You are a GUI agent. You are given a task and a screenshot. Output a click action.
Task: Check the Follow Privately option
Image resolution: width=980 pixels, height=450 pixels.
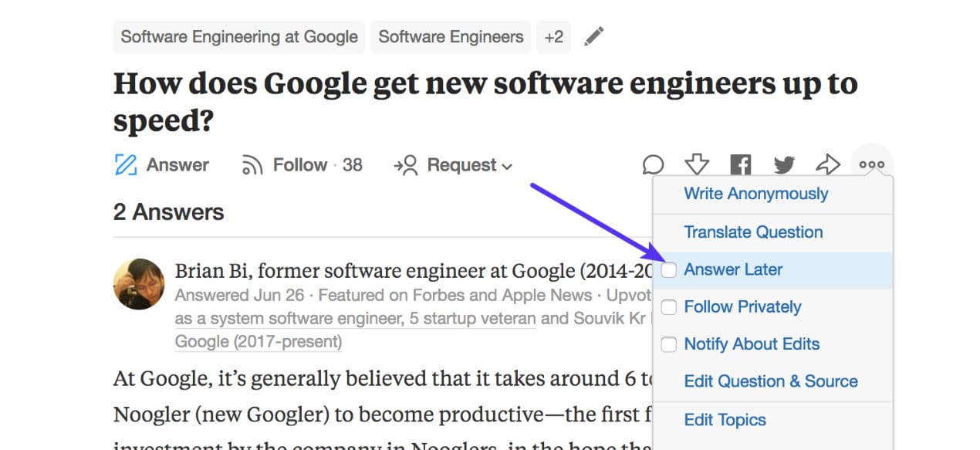[668, 307]
